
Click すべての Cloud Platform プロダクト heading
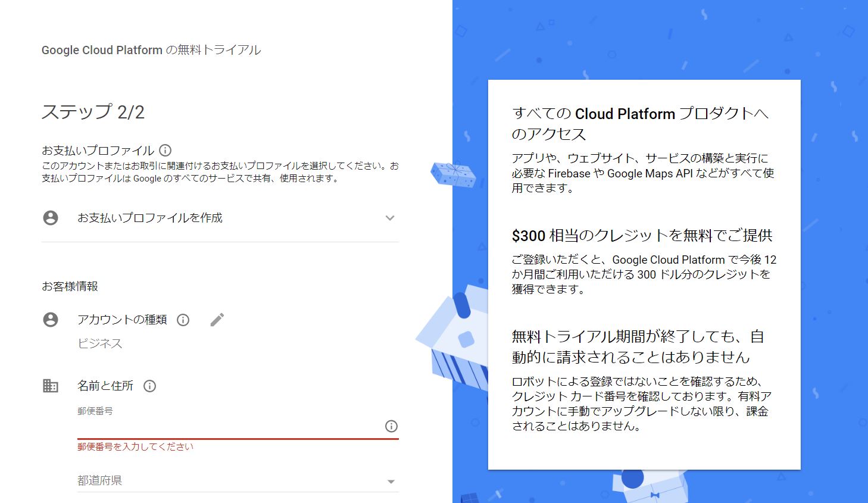(x=641, y=124)
